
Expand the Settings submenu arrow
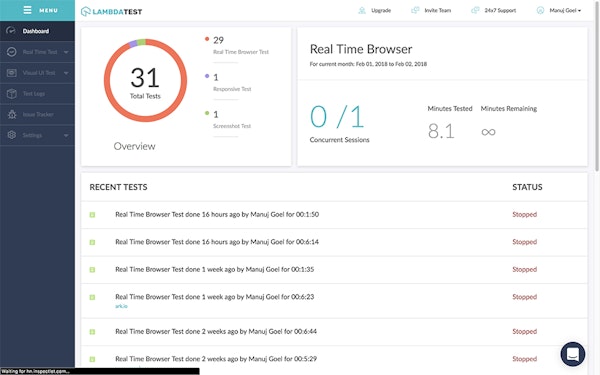66,135
